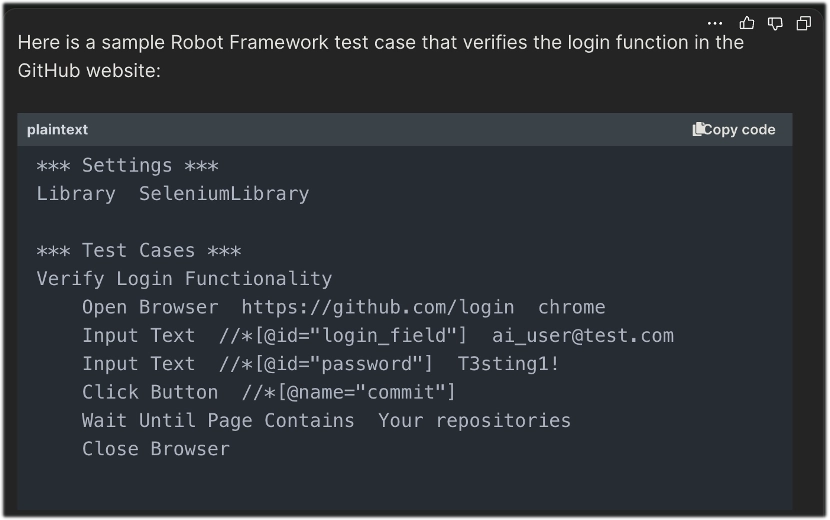This screenshot has height=520, width=830.
Task: Click the Click Button commit line
Action: pos(269,392)
